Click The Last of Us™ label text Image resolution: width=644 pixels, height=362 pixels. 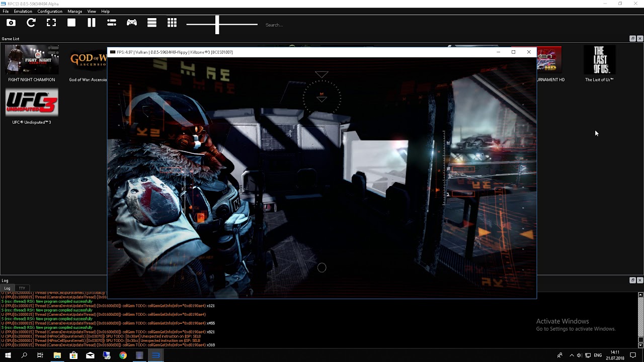pos(599,79)
